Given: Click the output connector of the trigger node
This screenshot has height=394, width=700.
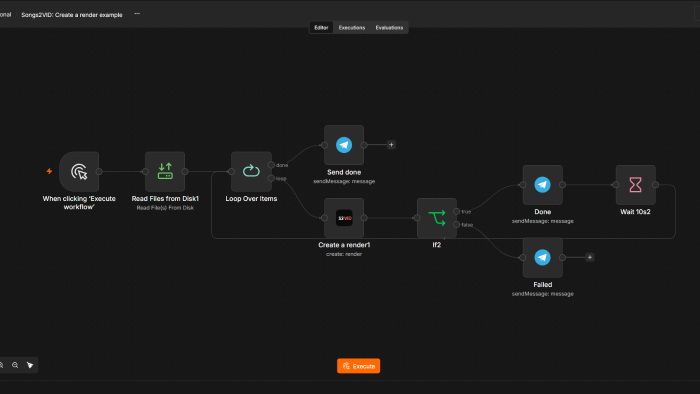Looking at the screenshot, I should 99,171.
